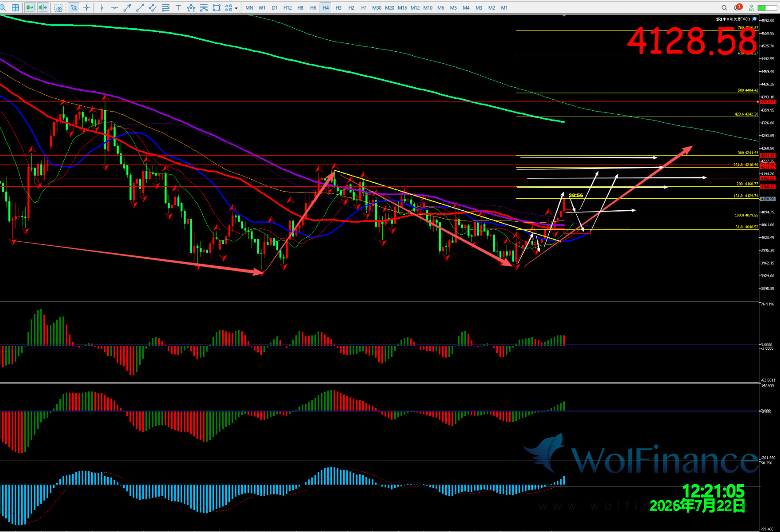The width and height of the screenshot is (780, 532).
Task: Select the ABC pattern drawing tool
Action: [x=191, y=8]
